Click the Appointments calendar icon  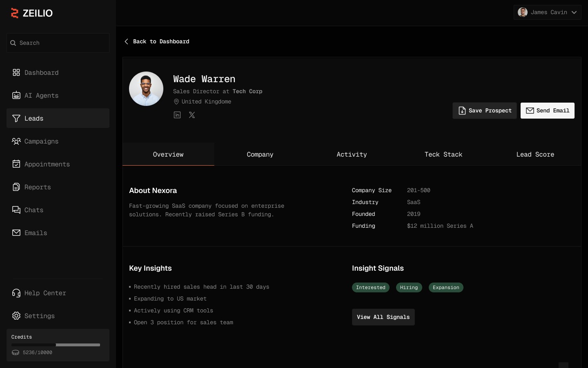pyautogui.click(x=16, y=164)
